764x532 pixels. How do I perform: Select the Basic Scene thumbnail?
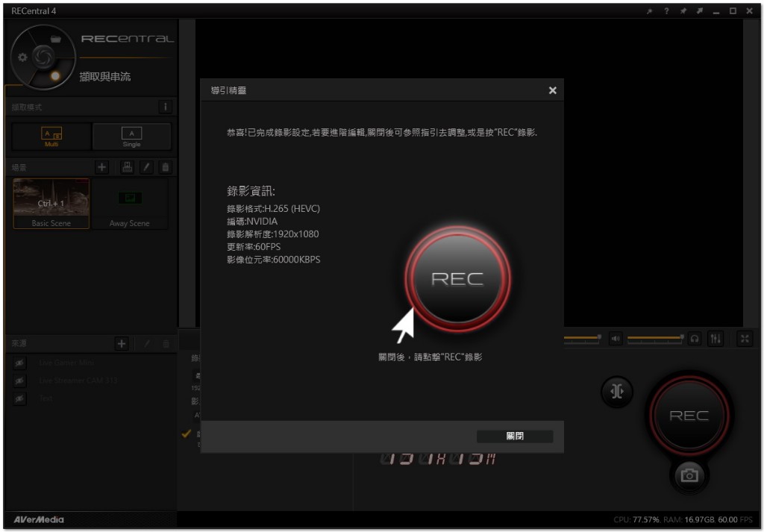[x=51, y=203]
